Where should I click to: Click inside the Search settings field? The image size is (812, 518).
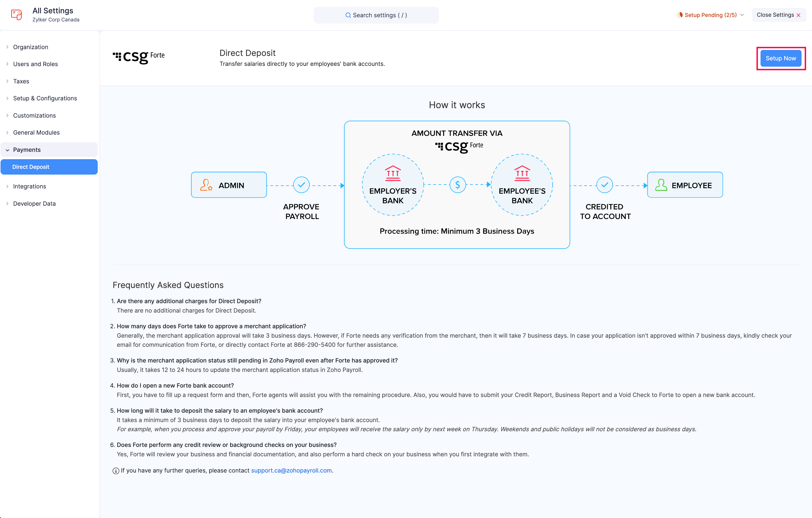coord(376,15)
